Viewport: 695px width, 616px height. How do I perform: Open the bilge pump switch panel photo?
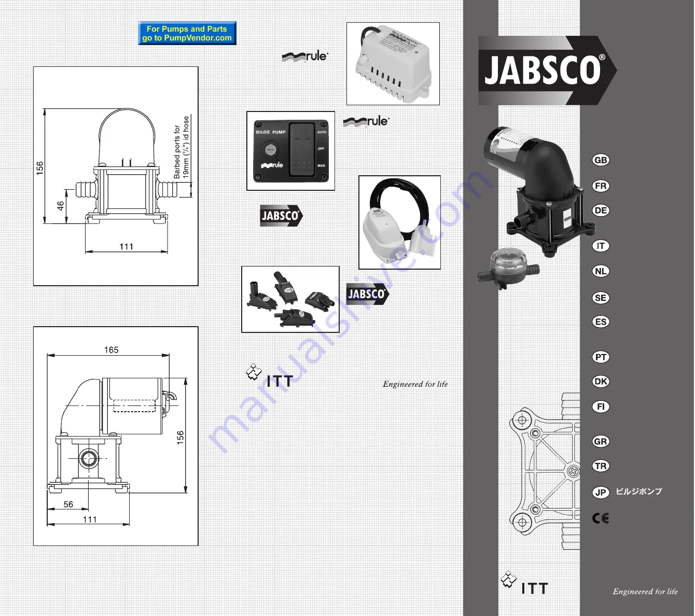point(290,151)
